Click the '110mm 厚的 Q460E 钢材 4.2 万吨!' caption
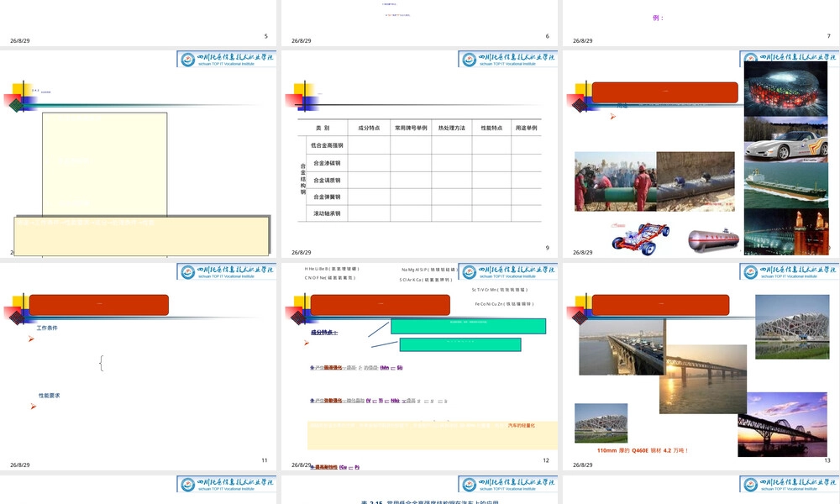840x504 pixels. [x=643, y=450]
